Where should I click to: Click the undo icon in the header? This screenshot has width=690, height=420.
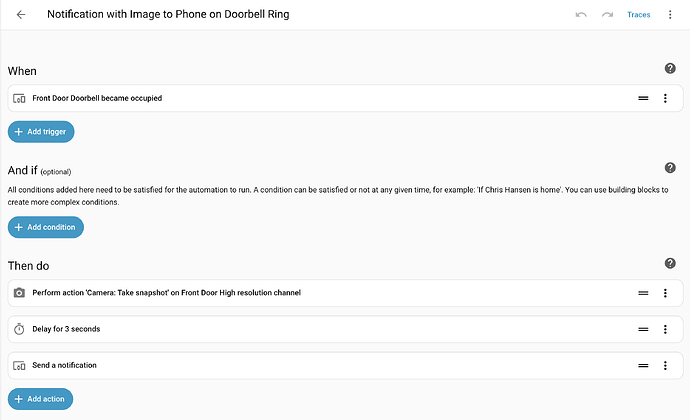[581, 15]
